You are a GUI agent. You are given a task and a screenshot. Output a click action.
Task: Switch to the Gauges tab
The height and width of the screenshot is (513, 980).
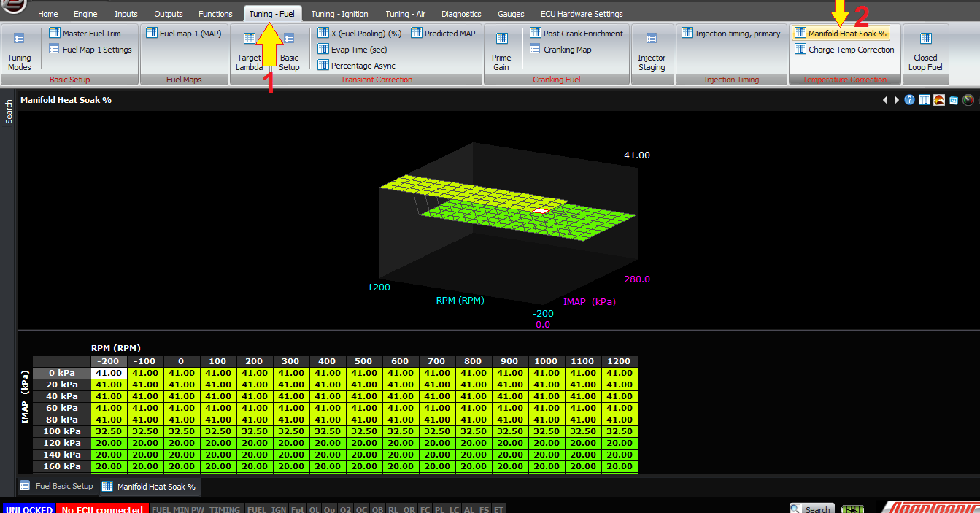coord(511,14)
